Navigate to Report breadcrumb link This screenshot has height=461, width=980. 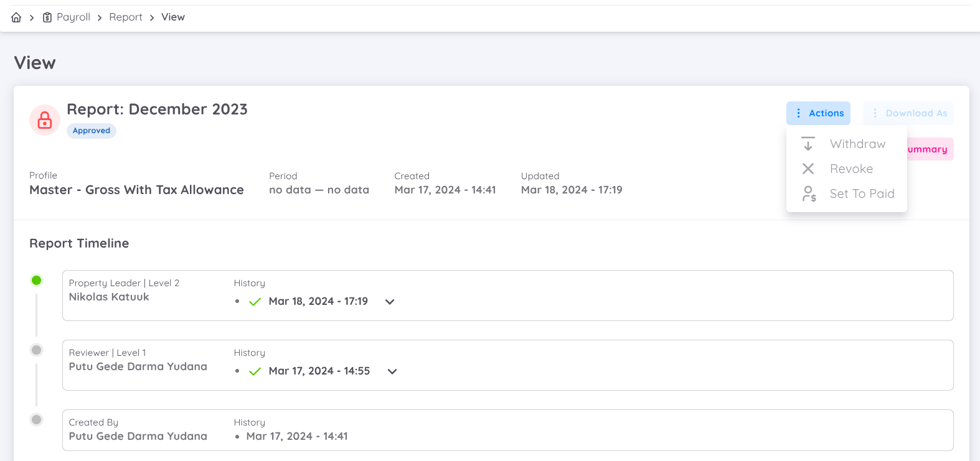click(x=126, y=17)
